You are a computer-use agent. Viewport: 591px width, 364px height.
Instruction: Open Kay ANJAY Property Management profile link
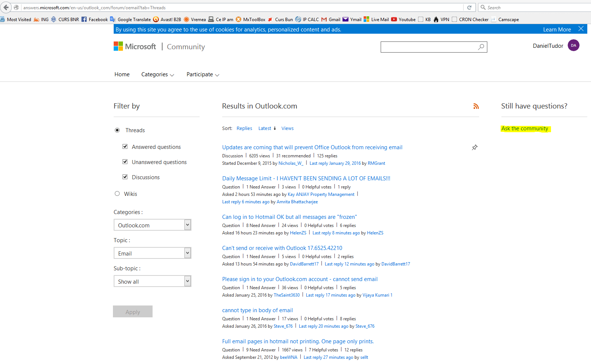click(x=321, y=194)
